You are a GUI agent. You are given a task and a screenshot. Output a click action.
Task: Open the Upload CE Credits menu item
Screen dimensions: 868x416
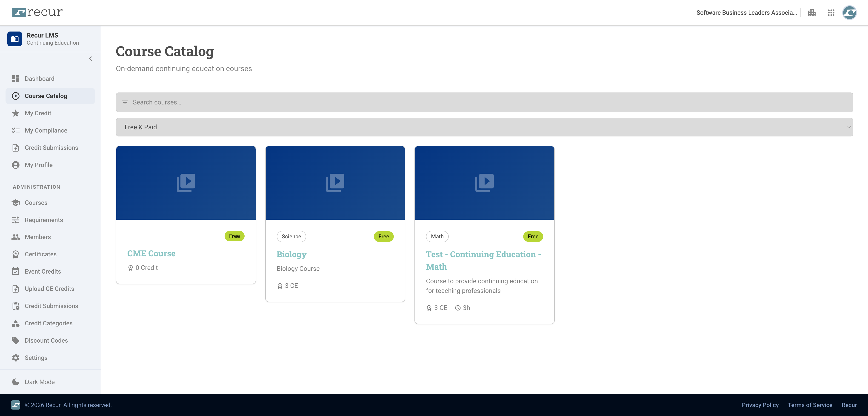coord(50,289)
